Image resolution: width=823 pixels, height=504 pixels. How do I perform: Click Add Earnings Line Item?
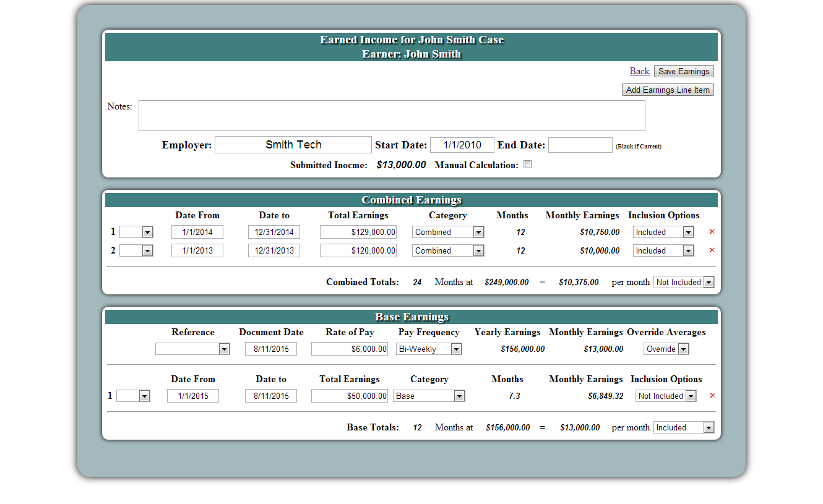pyautogui.click(x=667, y=89)
